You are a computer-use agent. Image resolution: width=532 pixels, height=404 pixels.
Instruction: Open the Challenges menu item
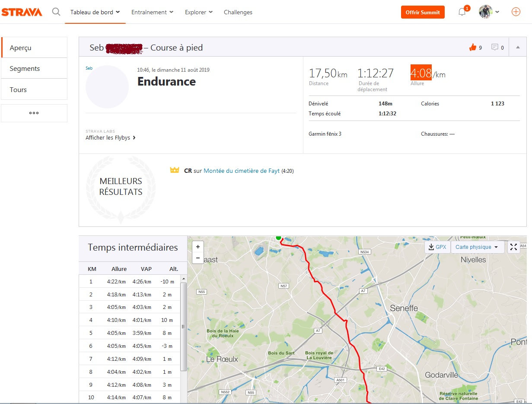coord(238,12)
